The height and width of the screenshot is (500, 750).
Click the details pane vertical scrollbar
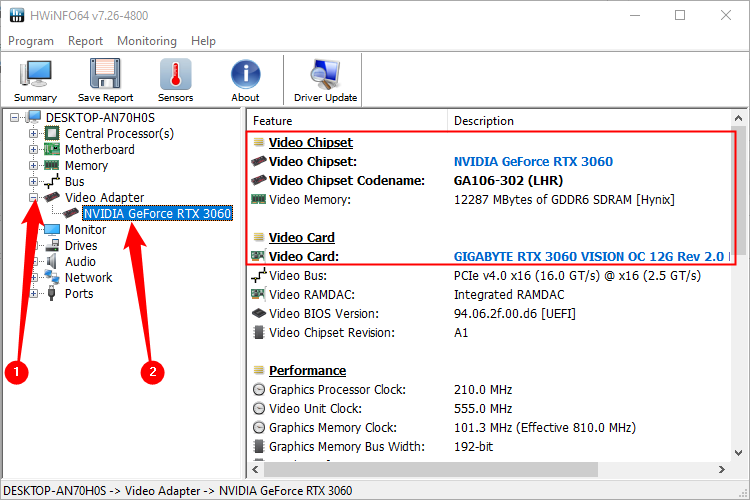(741, 300)
